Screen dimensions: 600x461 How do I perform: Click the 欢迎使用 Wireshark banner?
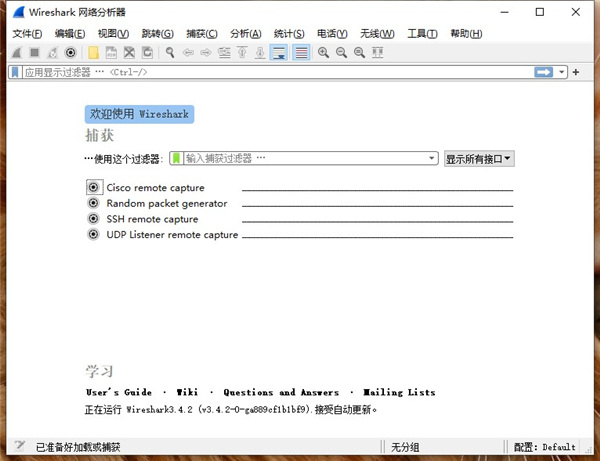coord(139,114)
